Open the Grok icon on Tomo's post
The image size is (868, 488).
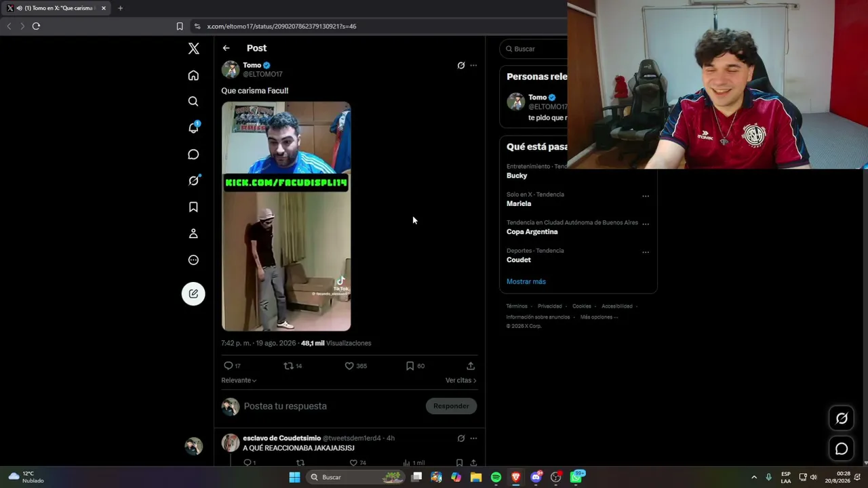[461, 66]
